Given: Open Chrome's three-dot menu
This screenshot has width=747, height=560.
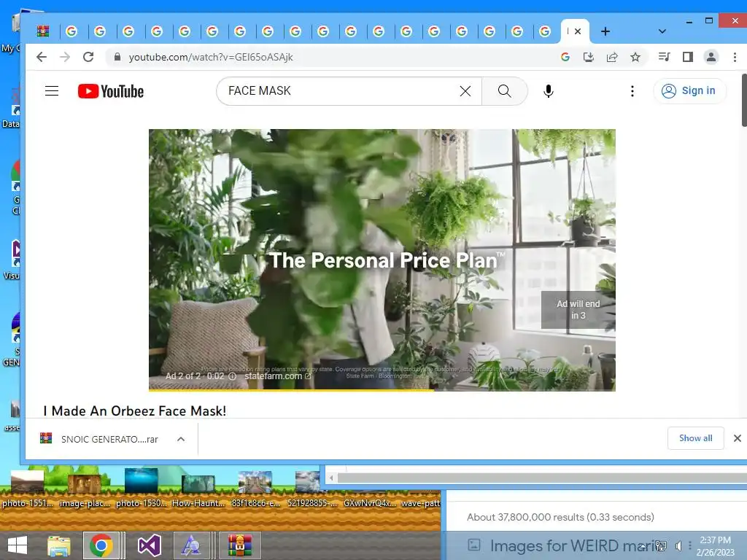Looking at the screenshot, I should click(735, 57).
